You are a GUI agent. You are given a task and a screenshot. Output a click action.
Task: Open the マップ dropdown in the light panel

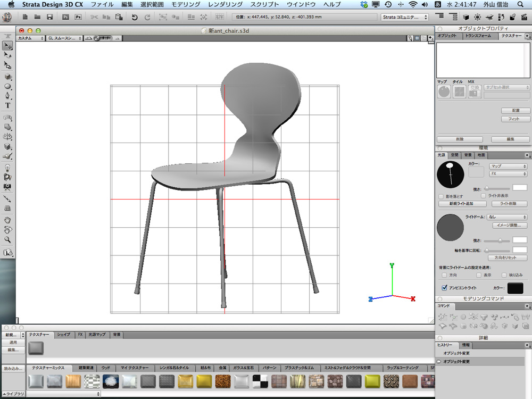[508, 166]
